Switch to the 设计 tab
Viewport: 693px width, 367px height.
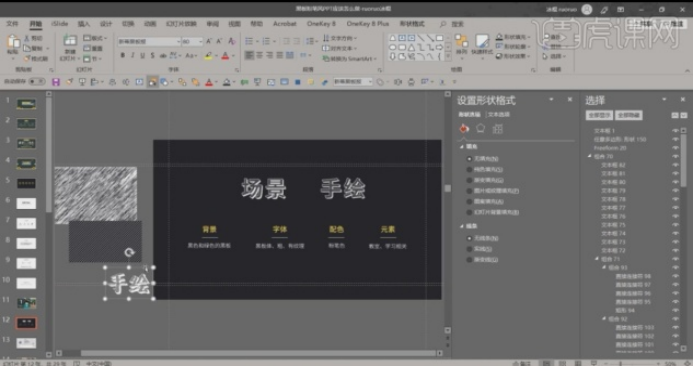[106, 24]
